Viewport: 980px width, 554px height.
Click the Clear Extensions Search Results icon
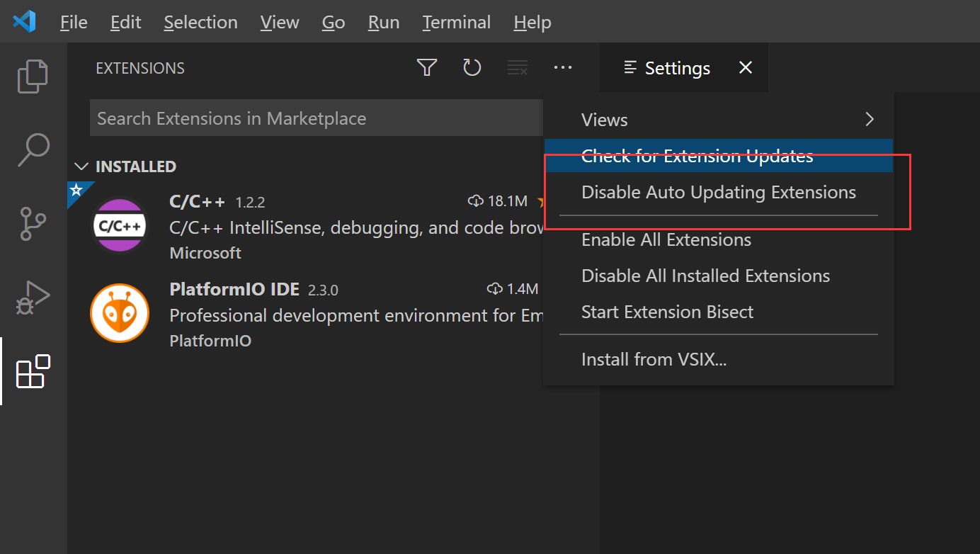[x=518, y=68]
